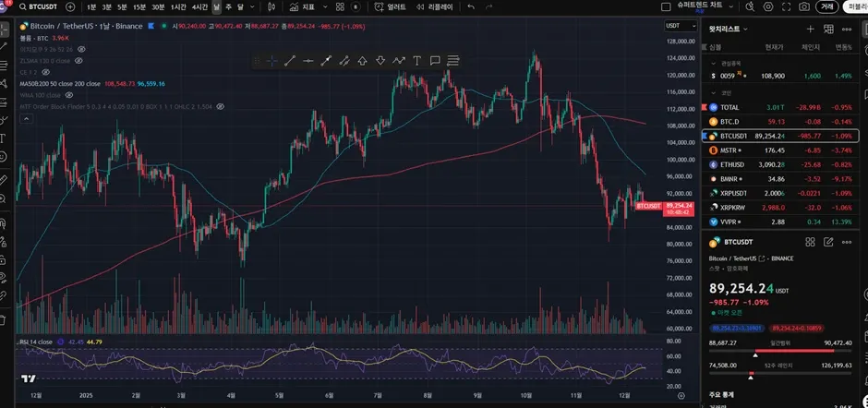Select MSTR row in the watchlist
868x408 pixels.
(x=780, y=150)
